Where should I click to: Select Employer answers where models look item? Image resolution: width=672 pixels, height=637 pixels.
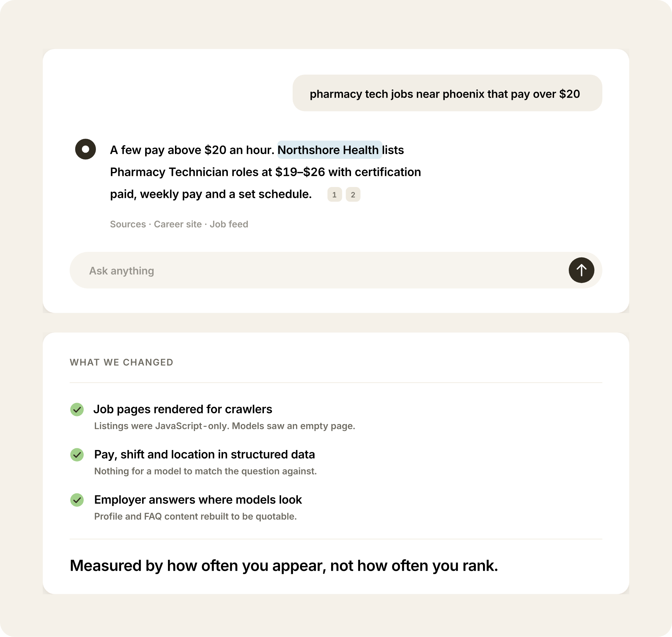[198, 499]
